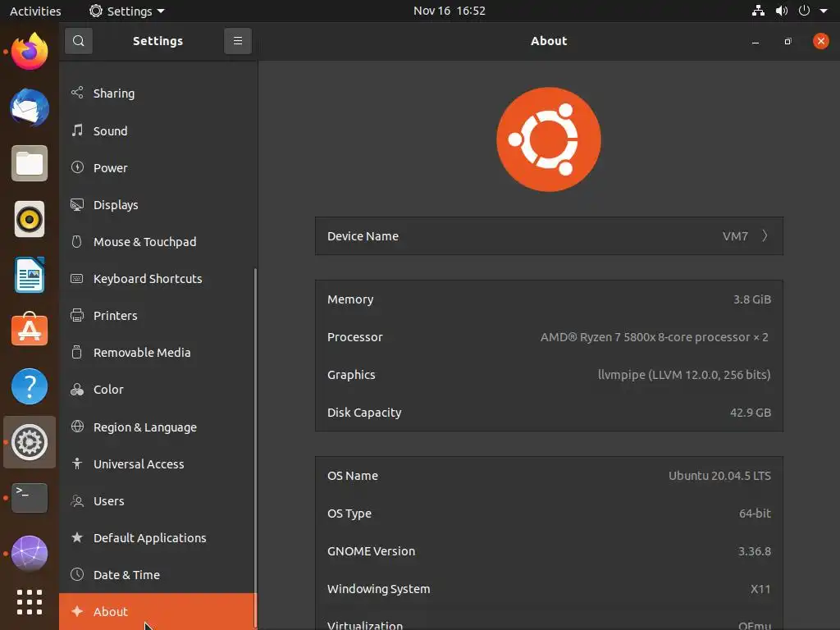Click the star icon for Default Applications

click(x=77, y=537)
